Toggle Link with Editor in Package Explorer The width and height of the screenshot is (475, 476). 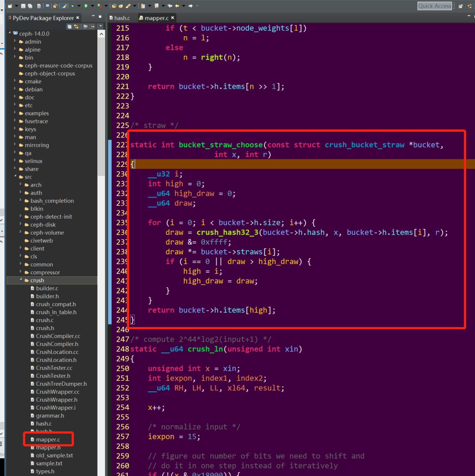[76, 27]
